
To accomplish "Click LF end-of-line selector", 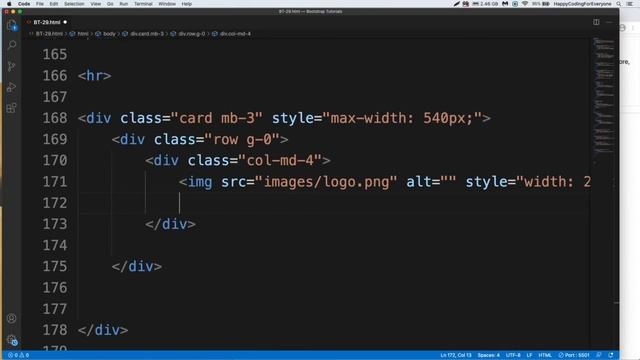I will click(529, 355).
